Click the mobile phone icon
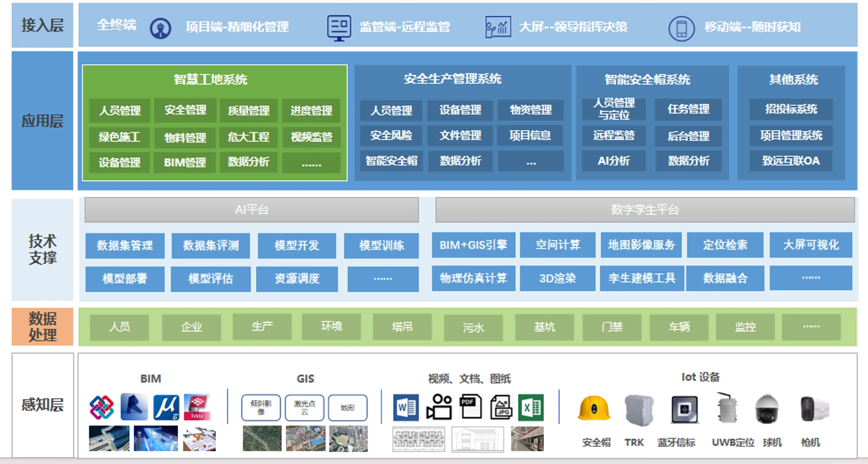The image size is (868, 464). [x=681, y=28]
